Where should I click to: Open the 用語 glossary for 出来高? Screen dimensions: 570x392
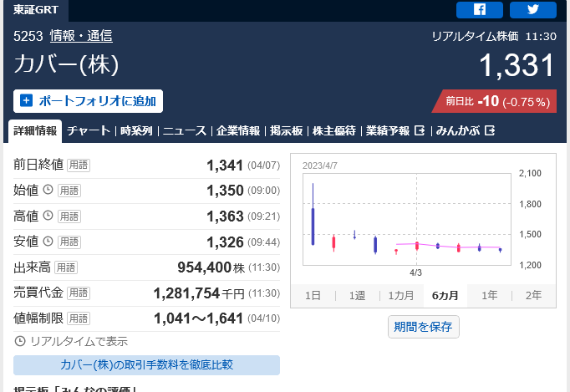click(x=66, y=267)
